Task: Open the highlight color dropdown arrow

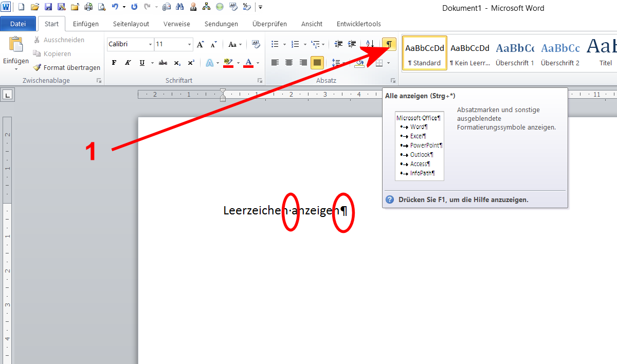Action: pyautogui.click(x=238, y=63)
